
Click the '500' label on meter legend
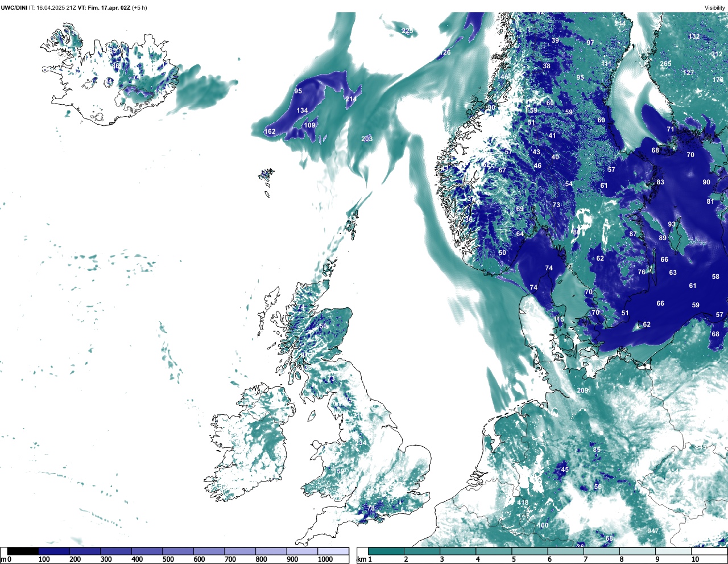coord(168,559)
